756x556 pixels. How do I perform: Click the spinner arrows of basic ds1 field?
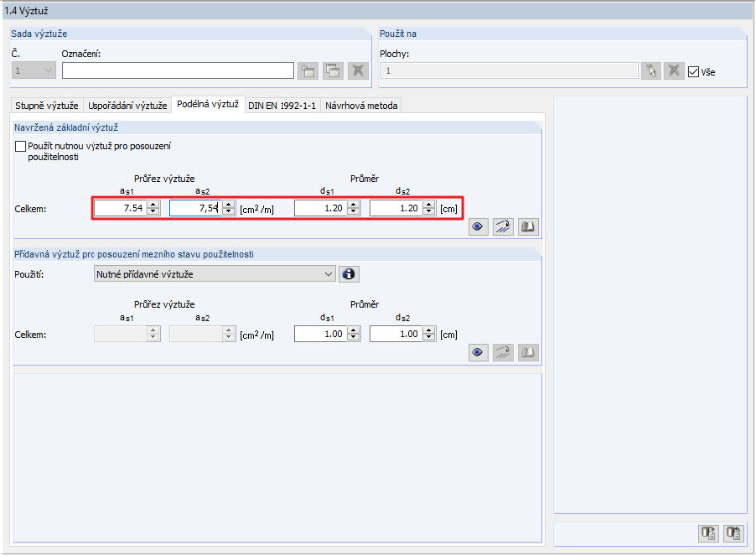point(353,208)
